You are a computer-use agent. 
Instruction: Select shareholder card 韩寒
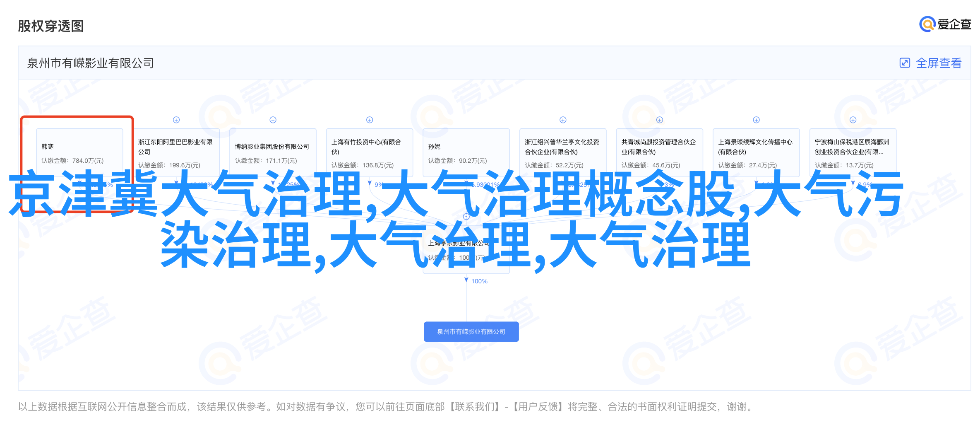coord(79,152)
